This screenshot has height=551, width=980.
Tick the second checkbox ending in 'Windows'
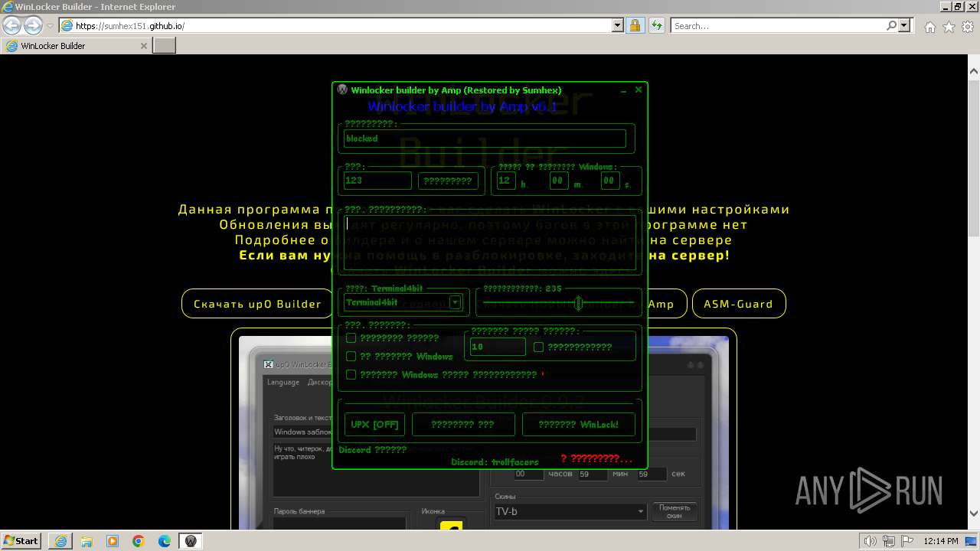coord(351,356)
